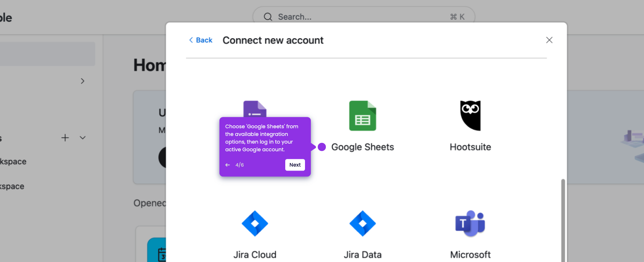Click the dialog vertical scrollbar
This screenshot has height=262, width=644.
(563, 220)
